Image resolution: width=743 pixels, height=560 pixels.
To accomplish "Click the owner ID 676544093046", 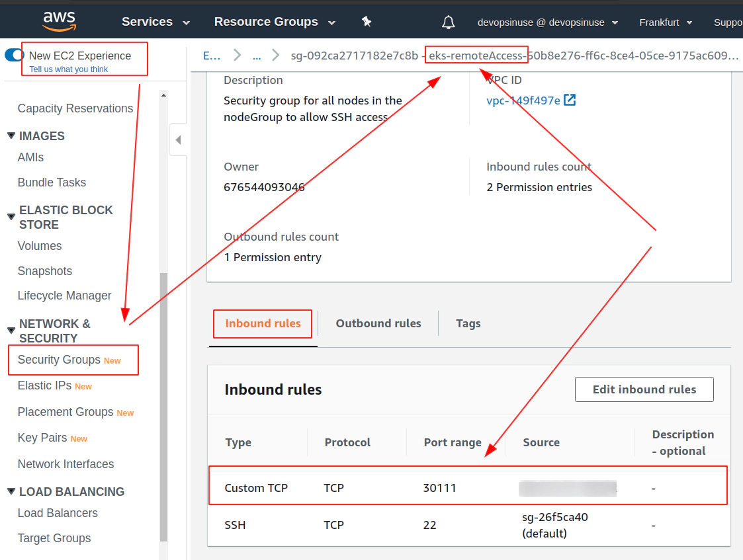I will click(265, 187).
